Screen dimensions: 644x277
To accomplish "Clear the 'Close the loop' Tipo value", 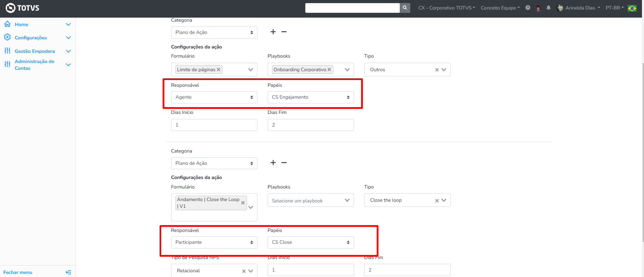I will (x=437, y=201).
